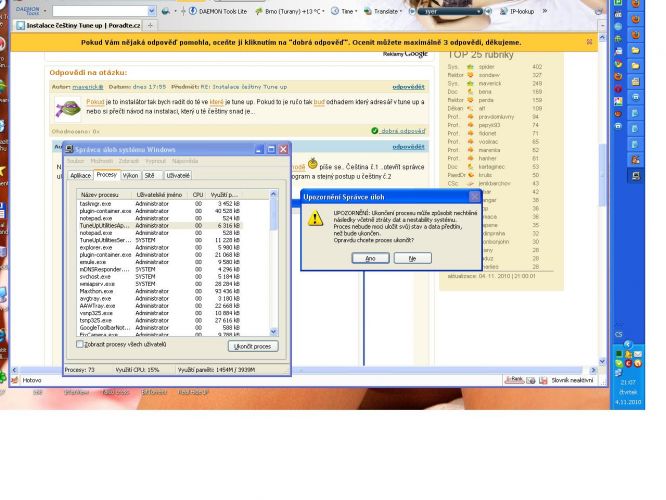Click the Ukončit proces button
The image size is (666, 500).
(253, 346)
